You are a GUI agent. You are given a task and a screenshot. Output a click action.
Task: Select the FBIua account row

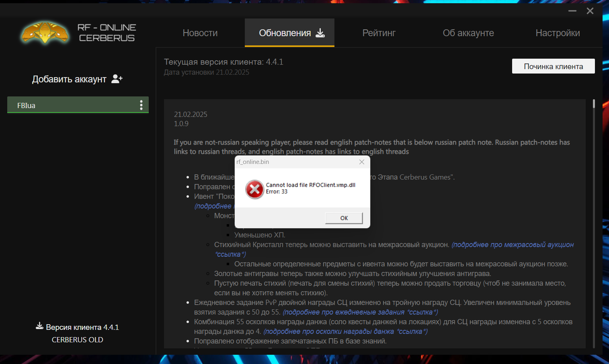(x=78, y=105)
